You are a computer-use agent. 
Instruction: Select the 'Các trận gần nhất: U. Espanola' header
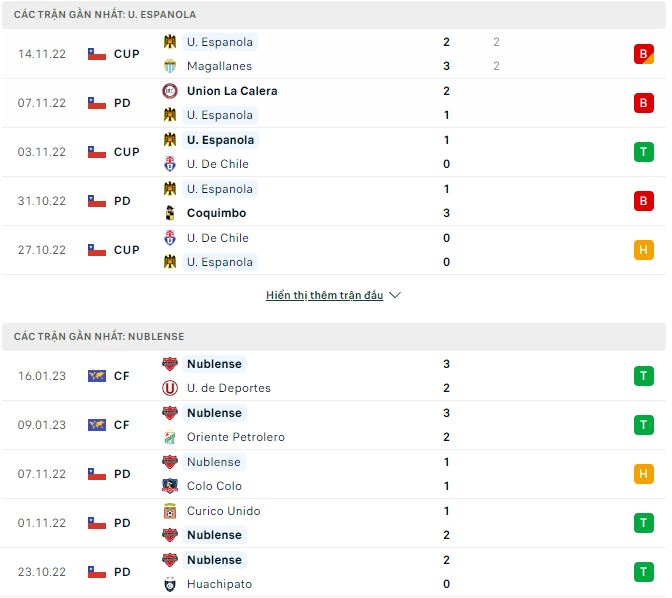click(x=105, y=15)
